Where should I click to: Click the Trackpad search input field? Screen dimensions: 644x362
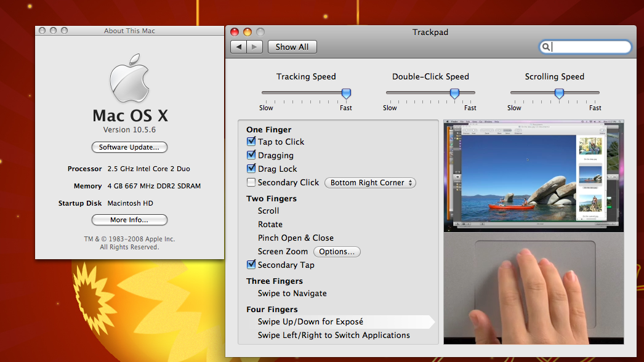pyautogui.click(x=586, y=47)
